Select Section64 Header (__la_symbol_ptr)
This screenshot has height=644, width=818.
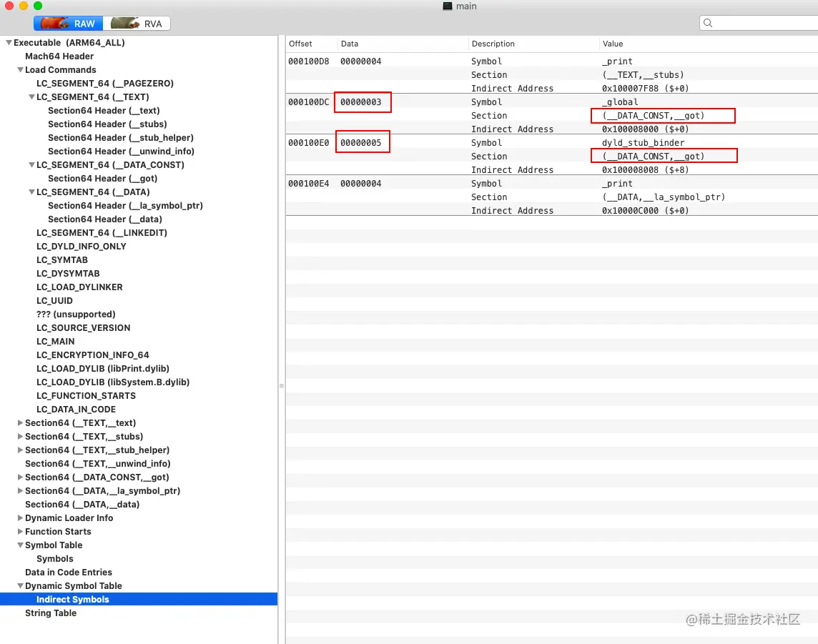(x=125, y=205)
